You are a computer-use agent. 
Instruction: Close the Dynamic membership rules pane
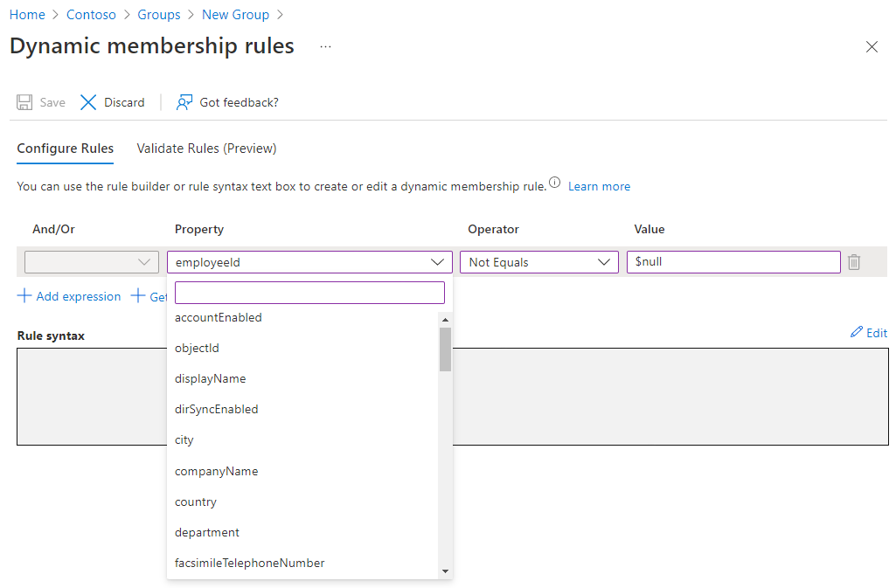[872, 47]
